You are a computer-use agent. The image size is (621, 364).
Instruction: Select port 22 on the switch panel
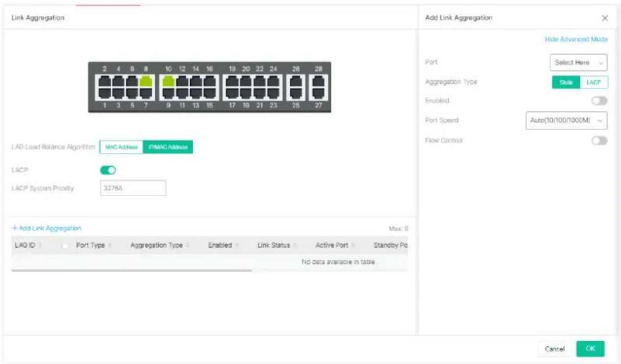[260, 81]
